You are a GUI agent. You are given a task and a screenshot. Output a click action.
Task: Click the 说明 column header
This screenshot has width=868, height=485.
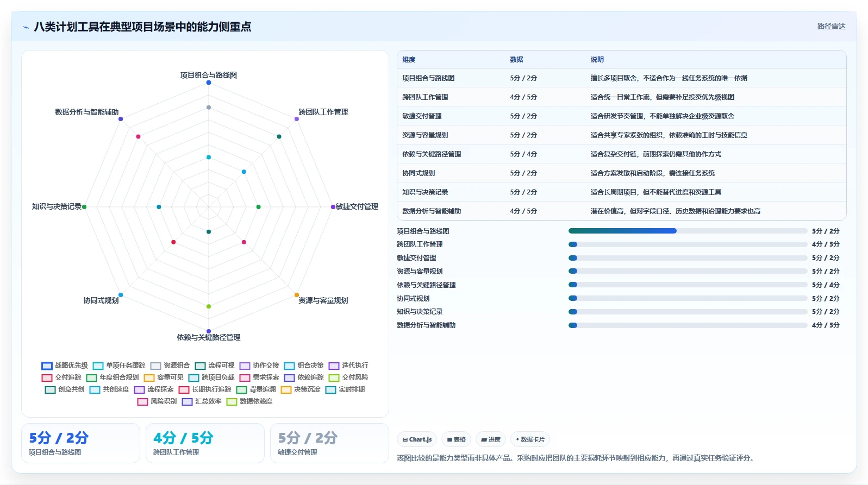click(x=597, y=60)
